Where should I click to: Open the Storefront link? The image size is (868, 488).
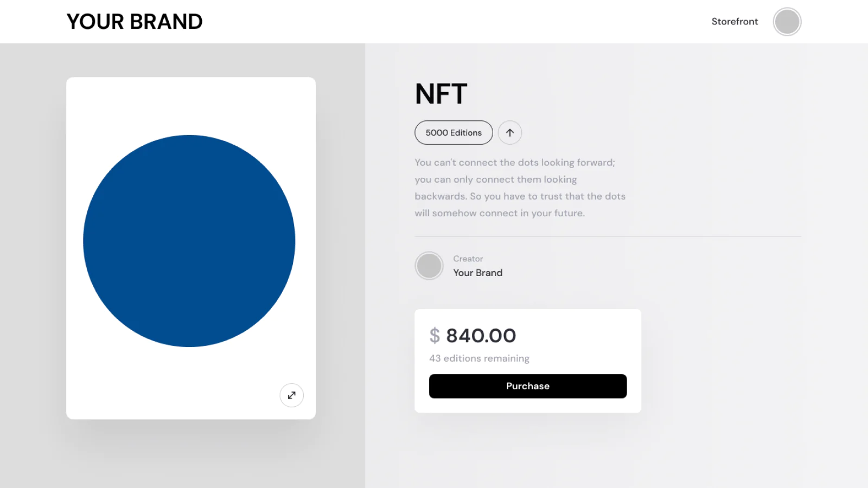point(735,22)
